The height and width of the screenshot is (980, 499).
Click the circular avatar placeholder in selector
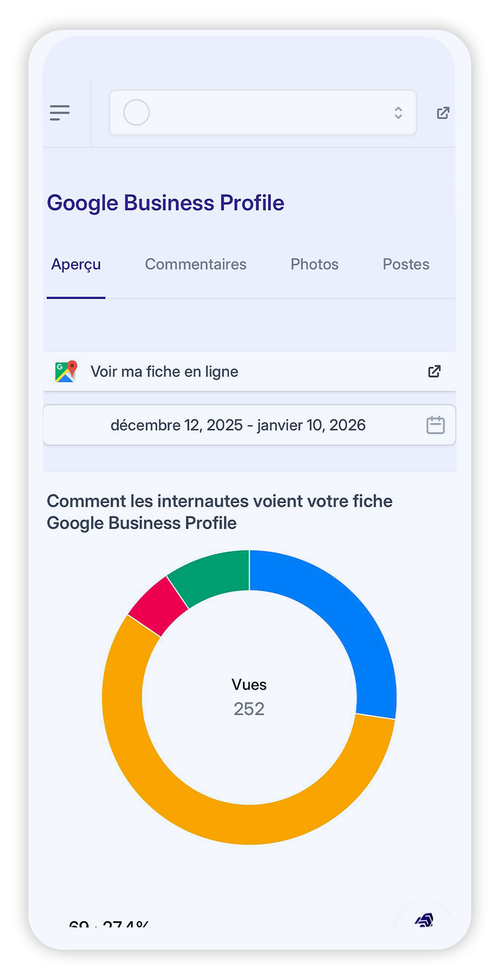(137, 113)
